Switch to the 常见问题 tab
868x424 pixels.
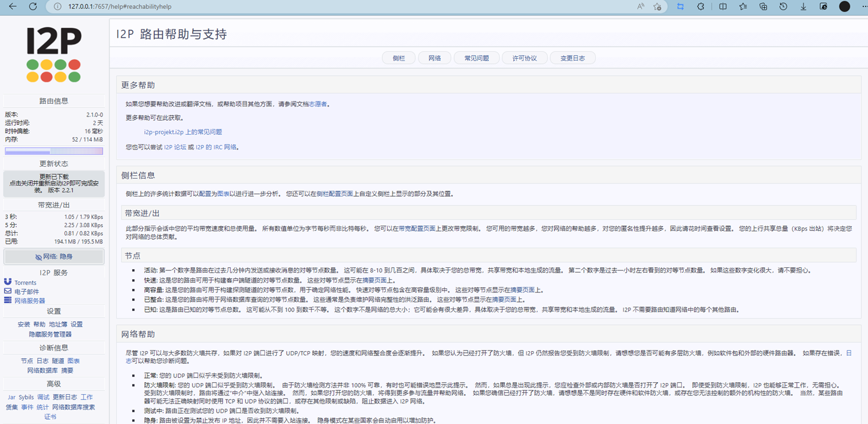pos(477,58)
